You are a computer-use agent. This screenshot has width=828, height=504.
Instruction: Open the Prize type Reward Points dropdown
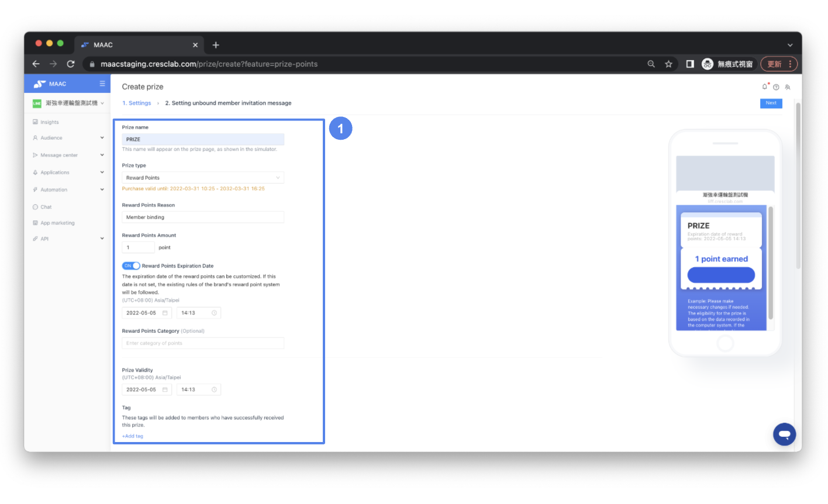pyautogui.click(x=202, y=178)
